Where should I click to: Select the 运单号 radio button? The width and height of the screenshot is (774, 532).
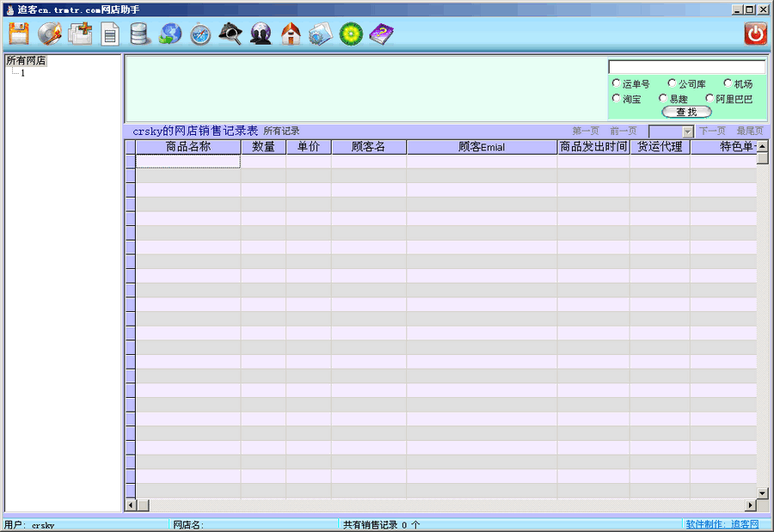click(617, 83)
